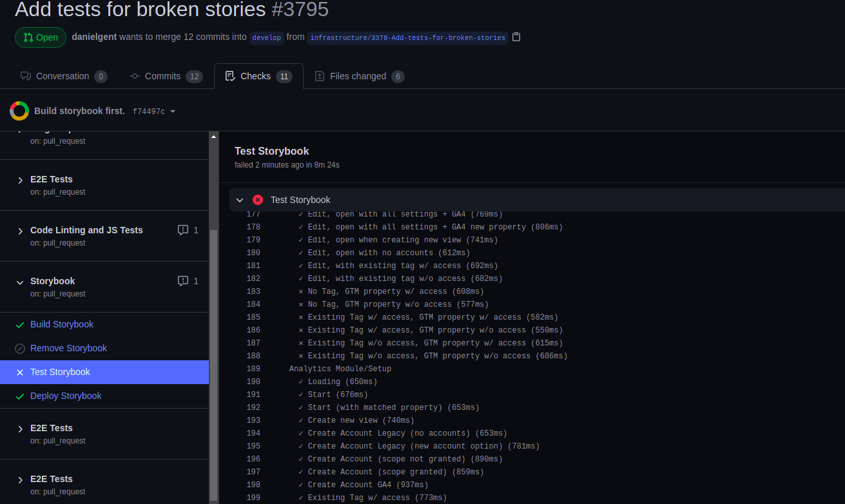Expand the last E2E Tests group

click(x=21, y=480)
